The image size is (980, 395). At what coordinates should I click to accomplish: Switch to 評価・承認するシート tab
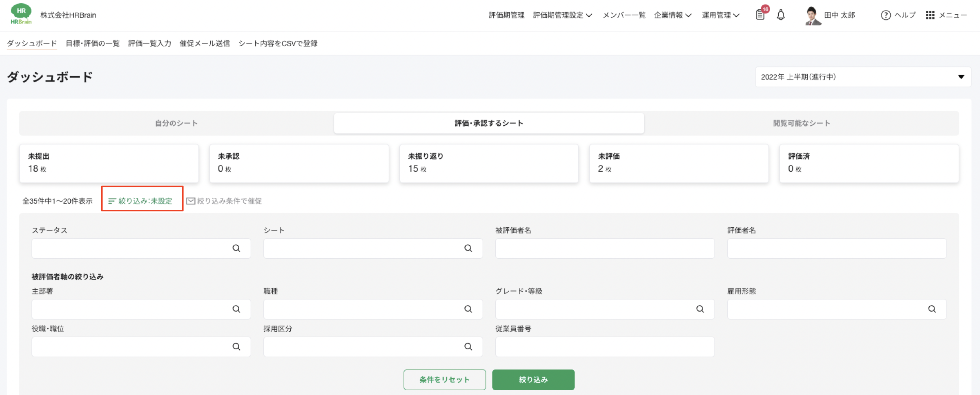(489, 123)
